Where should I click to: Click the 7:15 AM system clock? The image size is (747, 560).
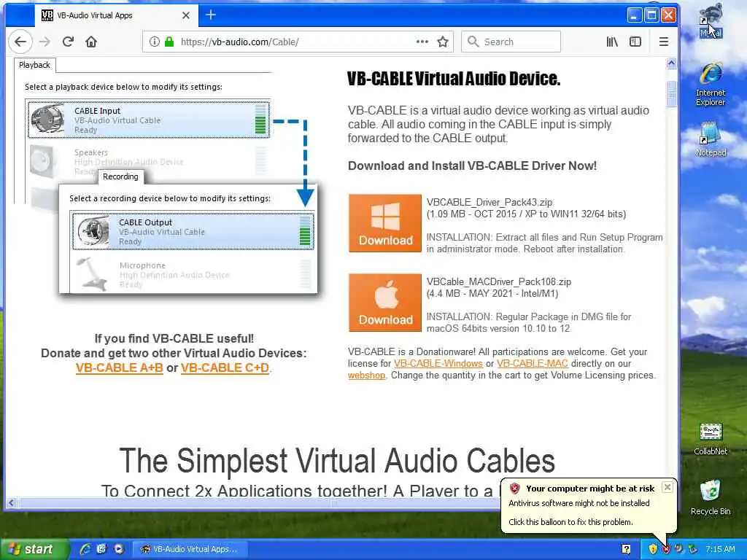(x=720, y=549)
